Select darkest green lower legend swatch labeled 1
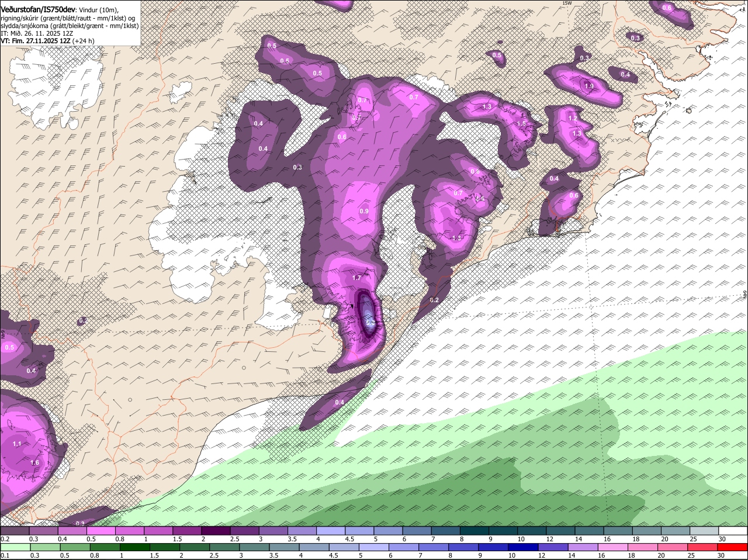The image size is (748, 560). (135, 547)
